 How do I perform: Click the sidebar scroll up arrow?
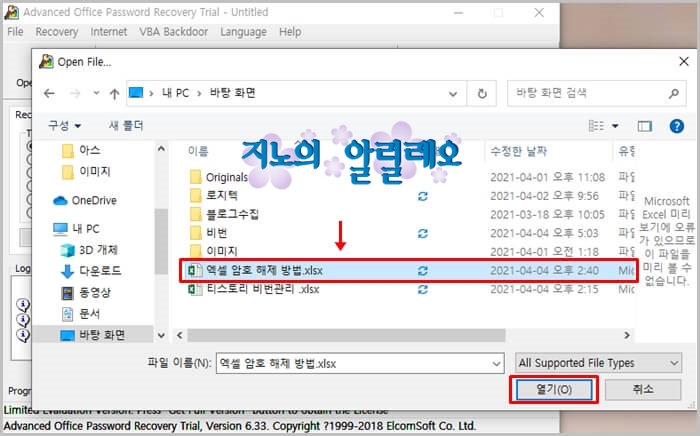[x=161, y=149]
